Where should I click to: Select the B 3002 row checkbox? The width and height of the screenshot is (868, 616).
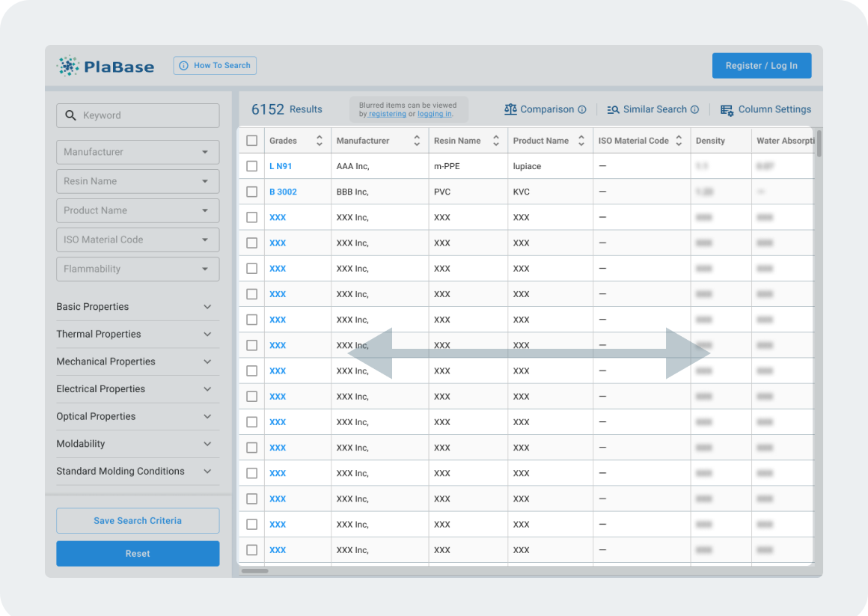(x=251, y=192)
